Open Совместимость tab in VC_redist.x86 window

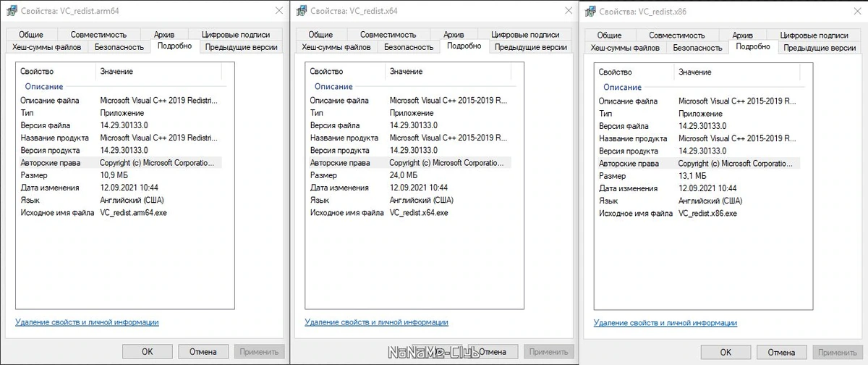point(677,35)
